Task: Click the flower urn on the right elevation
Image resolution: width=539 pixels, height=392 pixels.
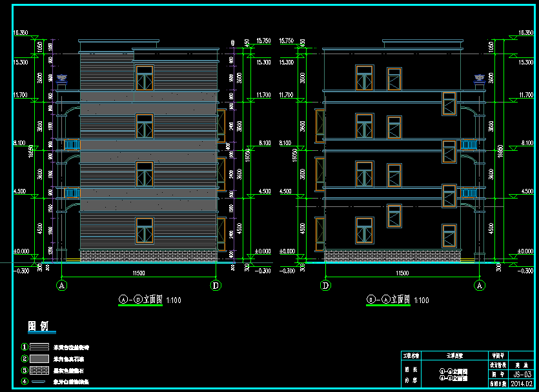Action: tap(479, 79)
